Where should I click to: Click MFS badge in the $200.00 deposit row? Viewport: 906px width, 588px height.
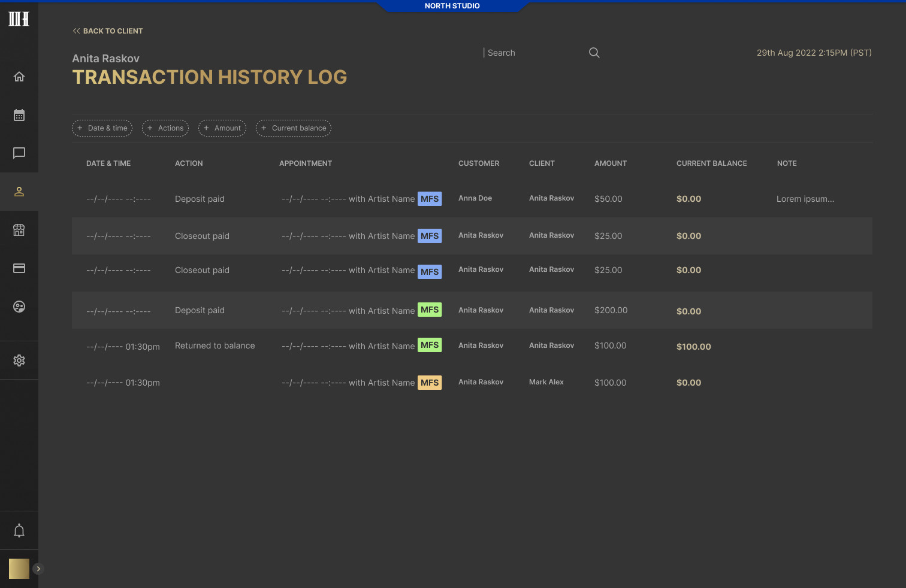click(430, 310)
